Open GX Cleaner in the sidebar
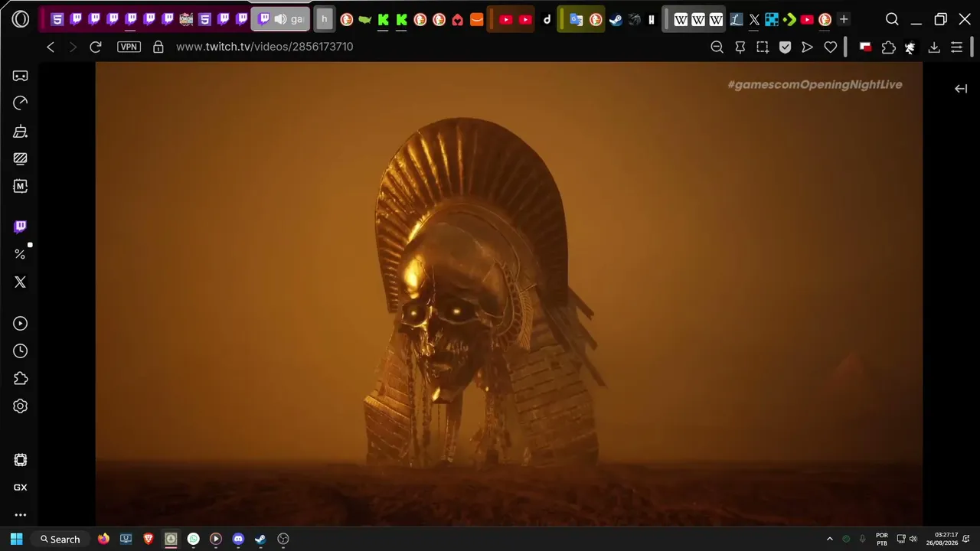 [21, 131]
